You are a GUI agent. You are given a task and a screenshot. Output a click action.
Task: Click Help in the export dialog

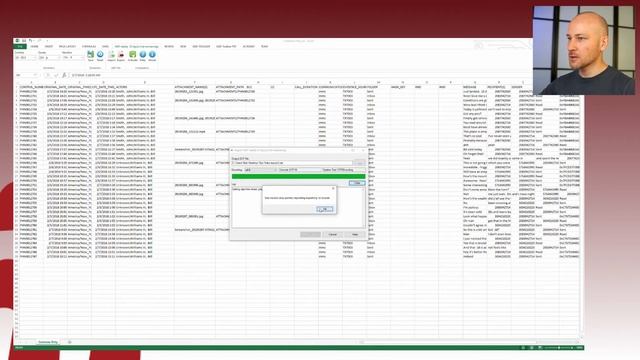point(355,234)
